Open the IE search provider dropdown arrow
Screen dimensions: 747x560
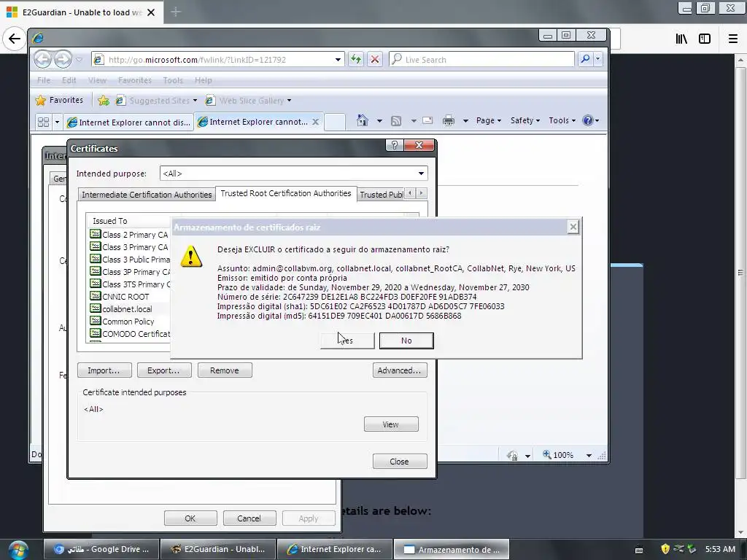click(x=598, y=60)
